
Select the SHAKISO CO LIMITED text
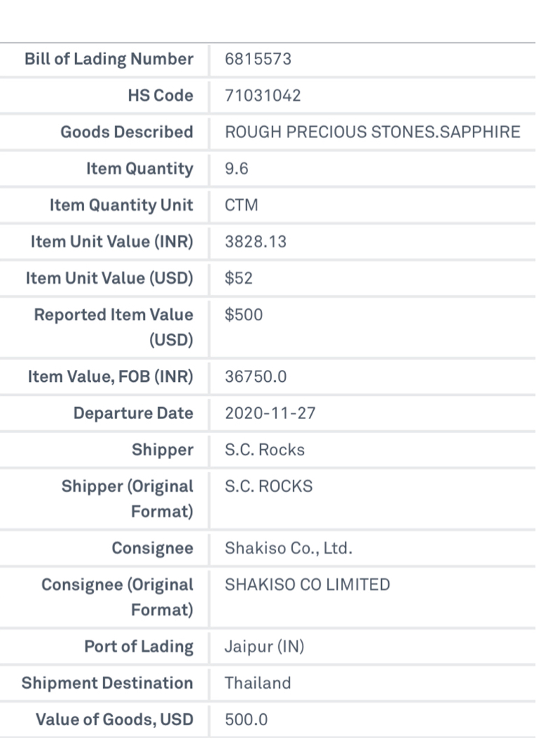coord(308,586)
